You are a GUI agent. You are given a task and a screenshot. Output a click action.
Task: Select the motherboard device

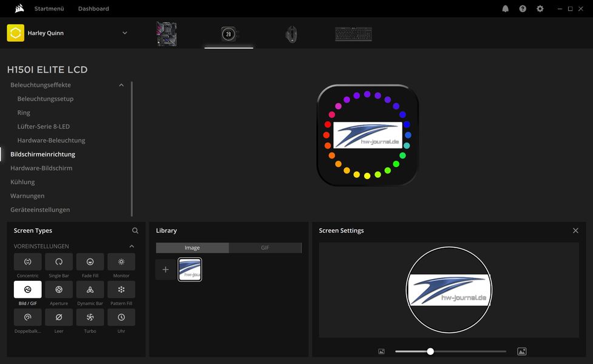pyautogui.click(x=166, y=34)
